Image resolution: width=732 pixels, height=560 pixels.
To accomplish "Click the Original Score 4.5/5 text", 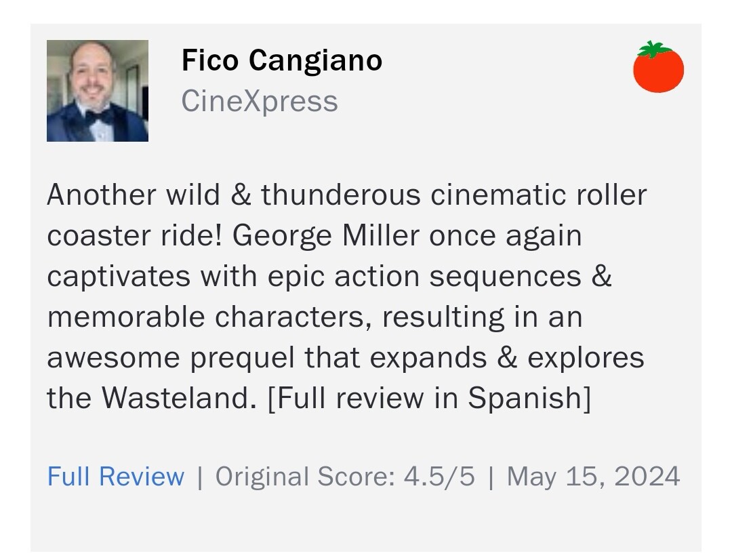I will pyautogui.click(x=345, y=477).
